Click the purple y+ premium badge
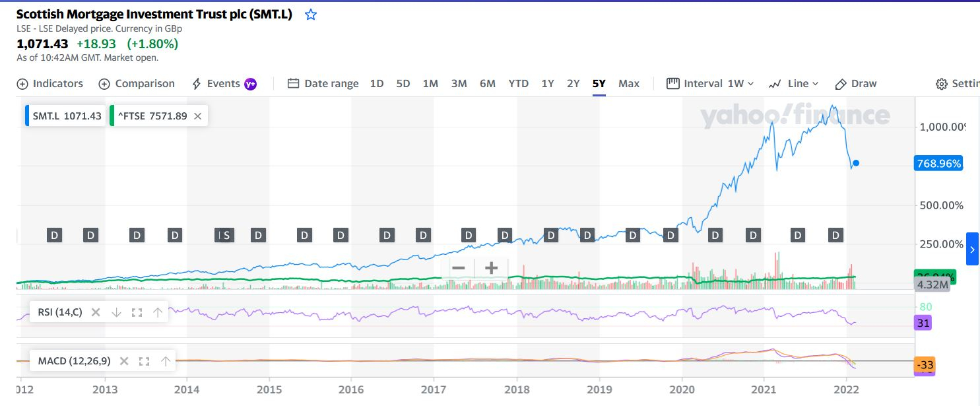980x406 pixels. click(x=250, y=84)
